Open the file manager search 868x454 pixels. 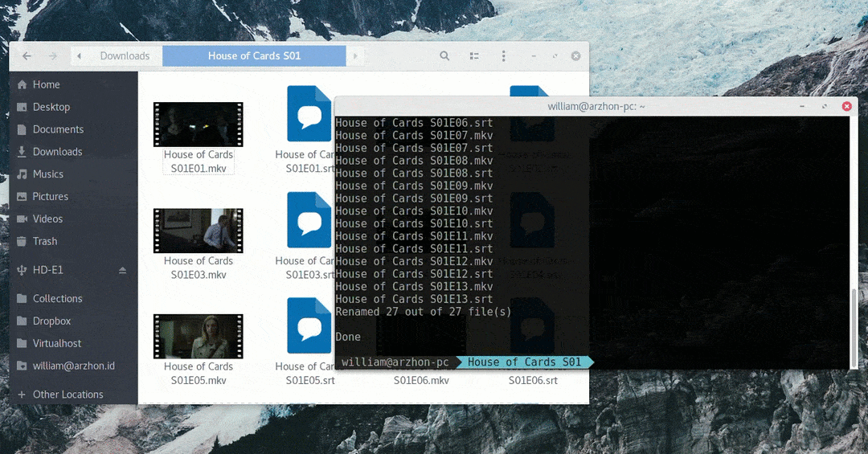point(444,56)
